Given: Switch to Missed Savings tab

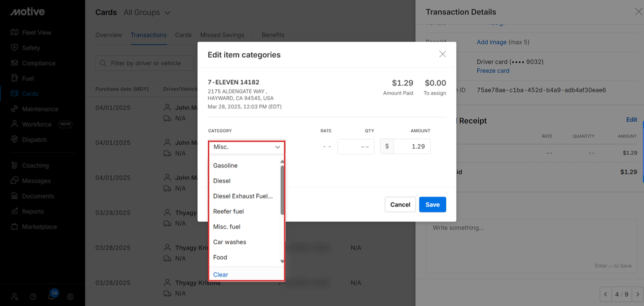Looking at the screenshot, I should [222, 35].
